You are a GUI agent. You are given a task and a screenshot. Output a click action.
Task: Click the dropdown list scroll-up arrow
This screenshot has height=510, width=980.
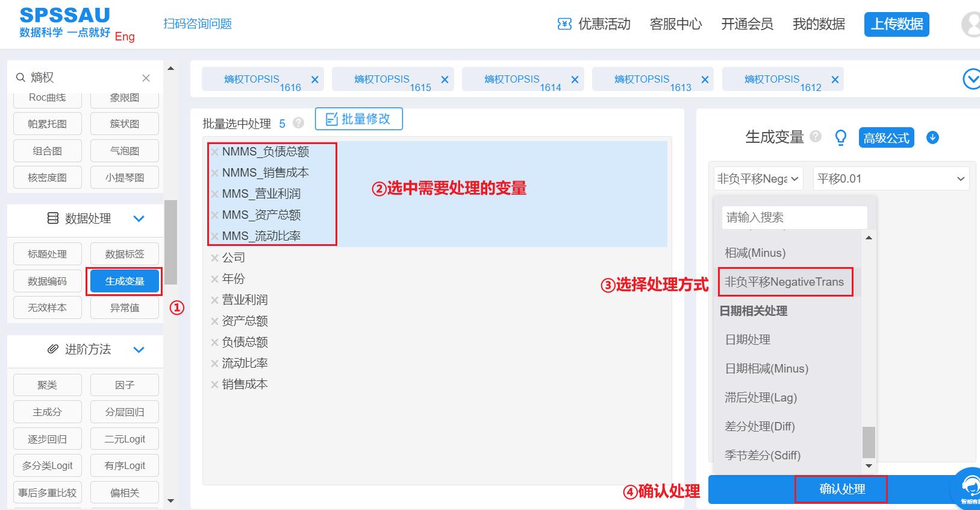tap(869, 238)
